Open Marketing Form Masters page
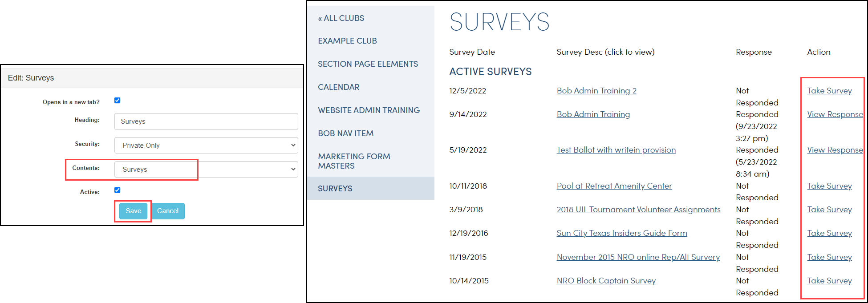 click(x=354, y=161)
